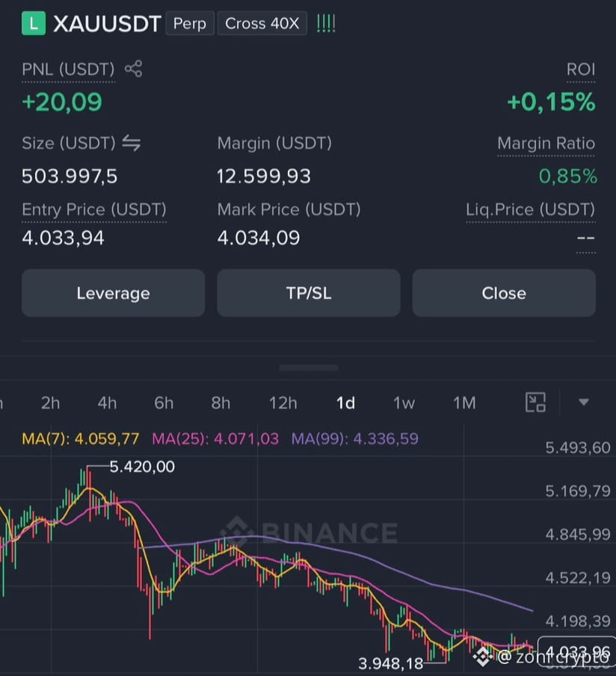Viewport: 616px width, 676px height.
Task: Swap the Size (USDT) unit icon
Action: tap(131, 143)
